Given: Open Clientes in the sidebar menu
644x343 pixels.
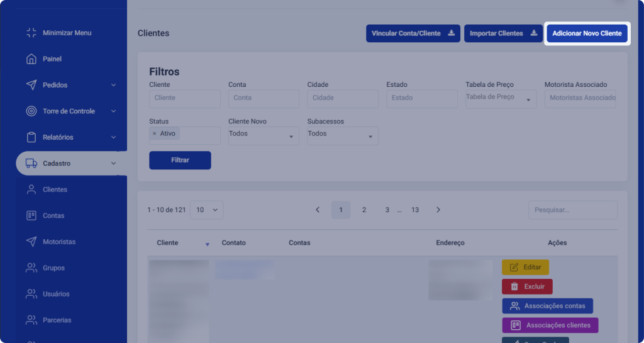Looking at the screenshot, I should click(55, 189).
